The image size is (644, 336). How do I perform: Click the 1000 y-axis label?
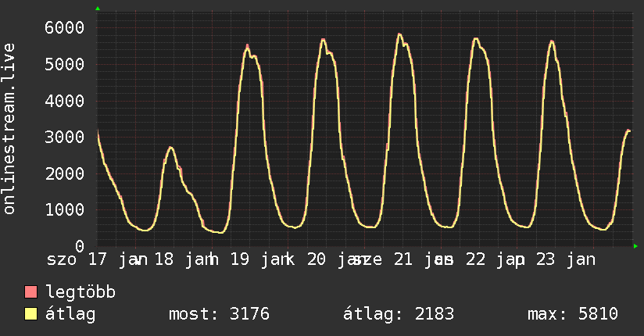click(65, 209)
